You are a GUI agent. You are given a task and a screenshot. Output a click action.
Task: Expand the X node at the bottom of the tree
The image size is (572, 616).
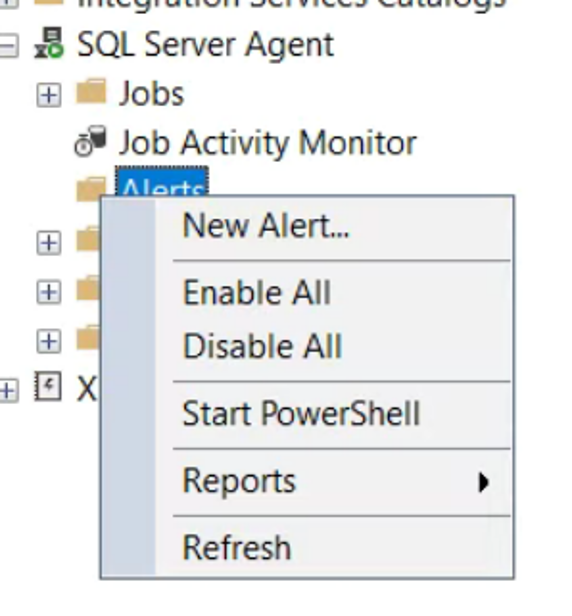pyautogui.click(x=9, y=390)
